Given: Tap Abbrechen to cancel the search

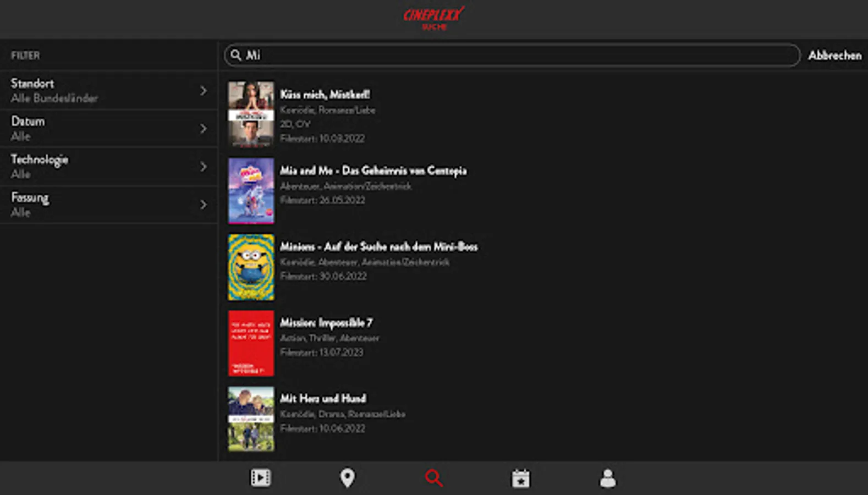Looking at the screenshot, I should [834, 56].
